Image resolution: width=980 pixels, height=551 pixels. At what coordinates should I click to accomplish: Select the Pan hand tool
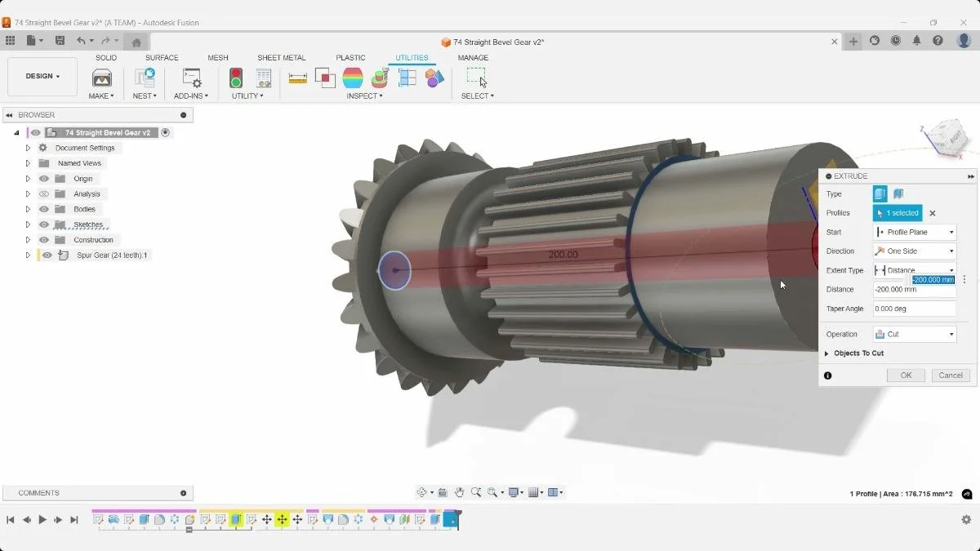460,492
